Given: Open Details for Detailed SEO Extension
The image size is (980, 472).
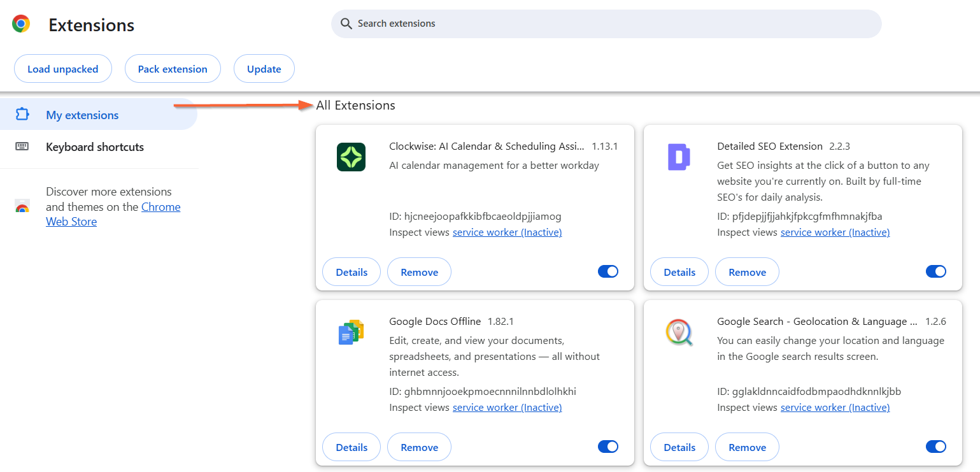Looking at the screenshot, I should coord(679,272).
